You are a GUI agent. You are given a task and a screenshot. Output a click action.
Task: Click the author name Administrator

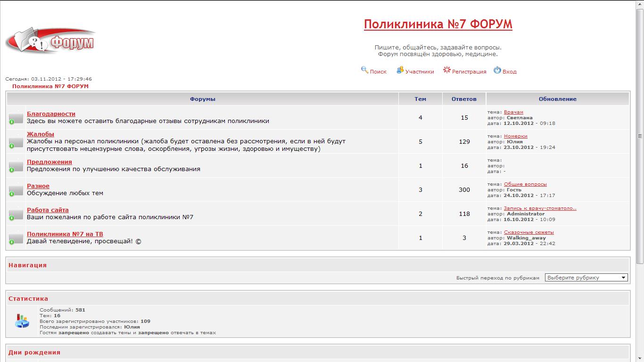click(526, 214)
